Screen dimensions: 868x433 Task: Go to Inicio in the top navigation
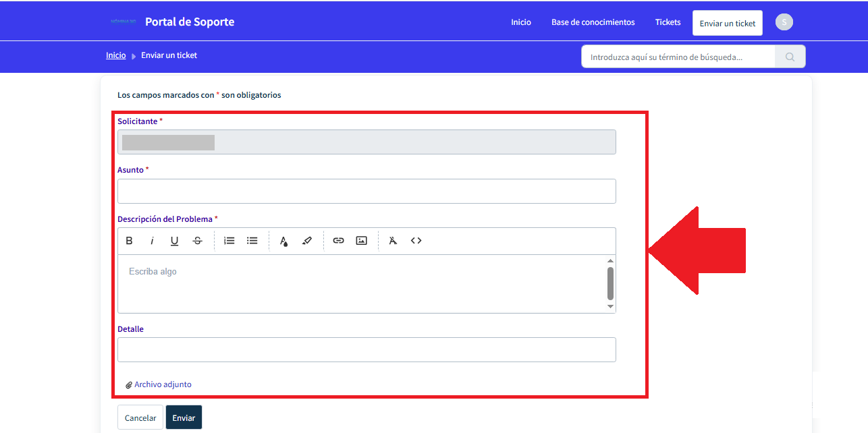point(521,22)
